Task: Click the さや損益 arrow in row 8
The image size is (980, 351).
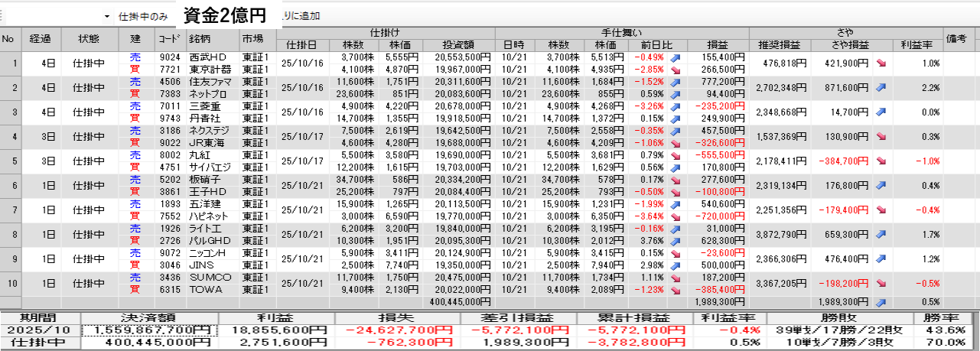Action: pyautogui.click(x=881, y=235)
